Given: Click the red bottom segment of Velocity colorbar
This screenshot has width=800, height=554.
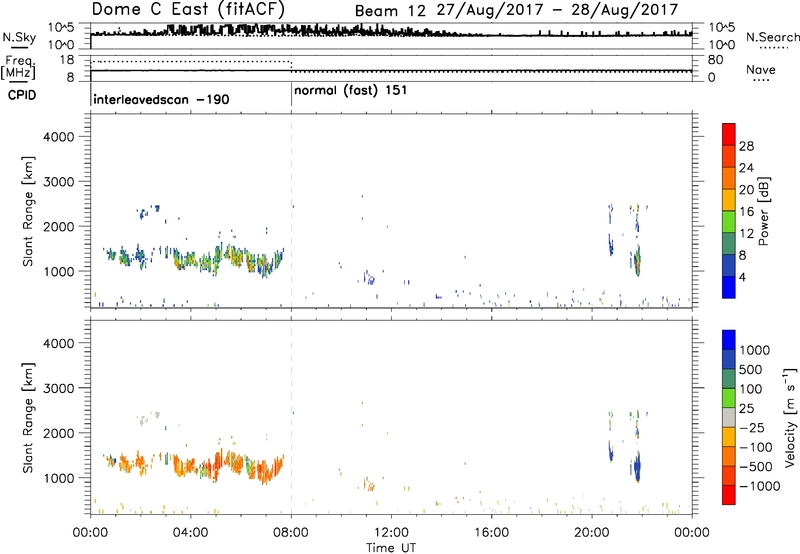Looking at the screenshot, I should 729,495.
